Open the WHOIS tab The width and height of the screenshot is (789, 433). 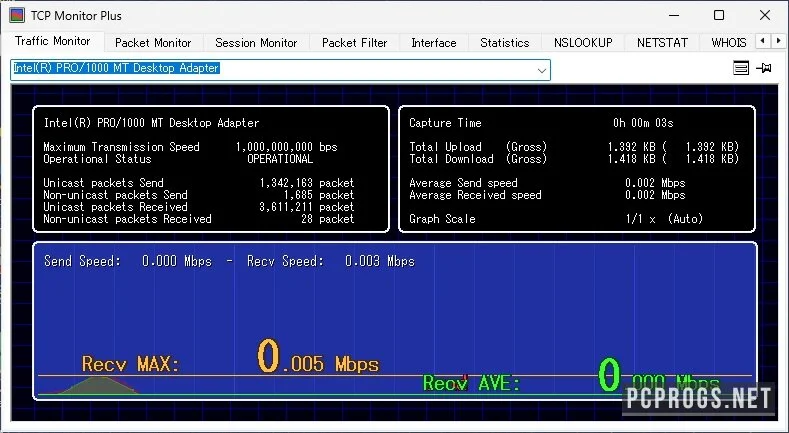(x=729, y=43)
